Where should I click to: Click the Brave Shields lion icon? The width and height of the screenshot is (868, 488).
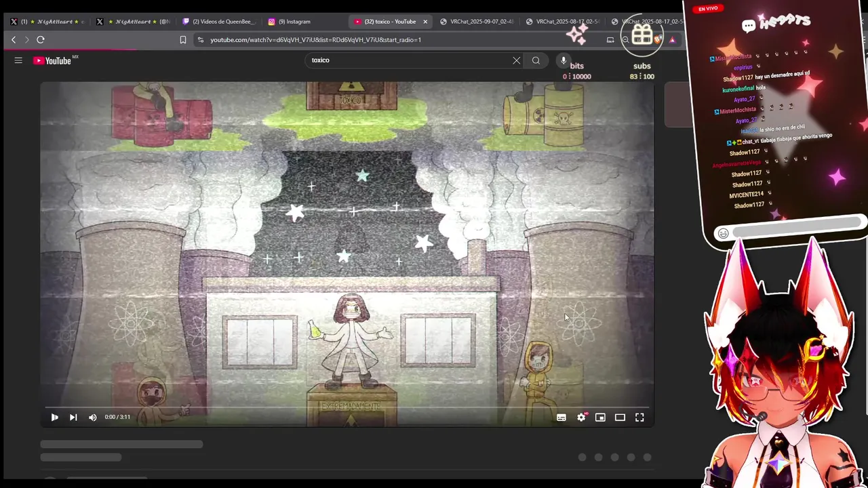[x=656, y=40]
